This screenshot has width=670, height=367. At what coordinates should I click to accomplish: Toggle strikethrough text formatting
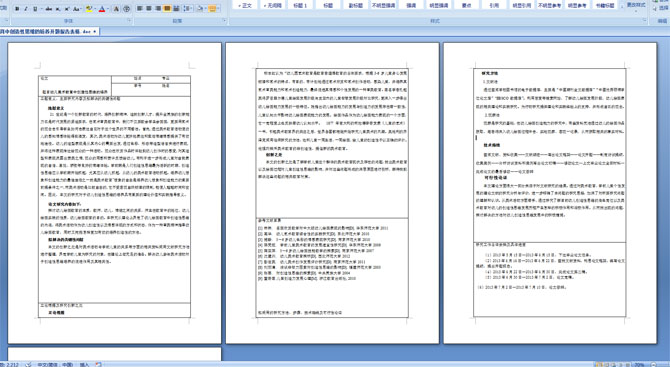pyautogui.click(x=49, y=9)
